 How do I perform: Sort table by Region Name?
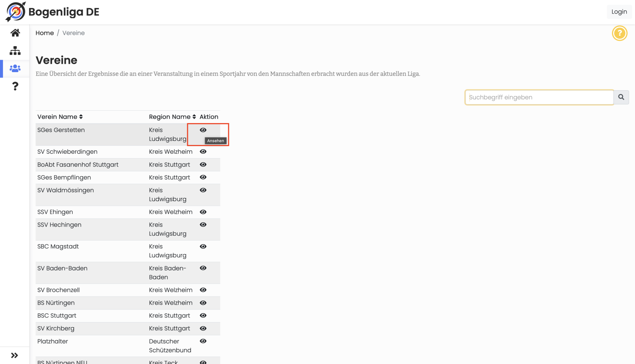pyautogui.click(x=172, y=117)
